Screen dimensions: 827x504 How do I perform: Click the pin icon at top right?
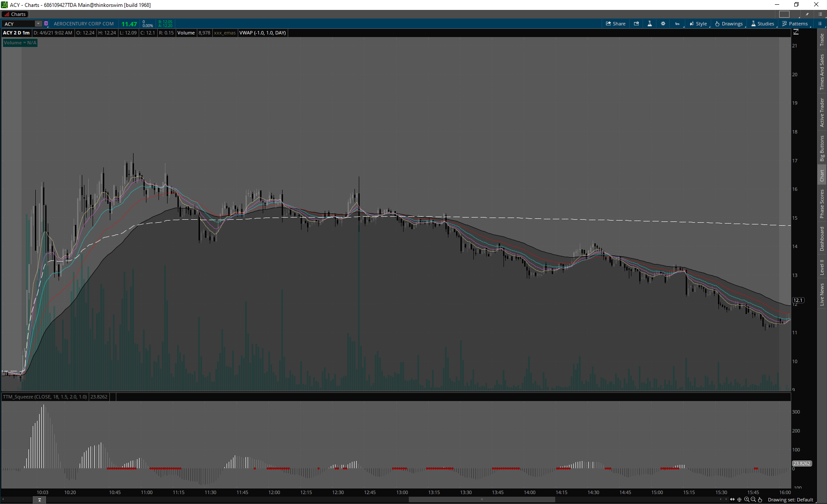[807, 14]
